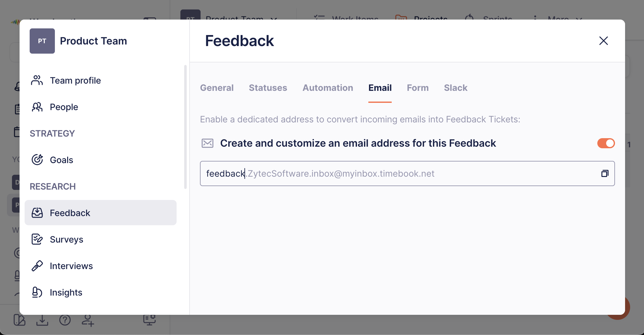644x335 pixels.
Task: Select the Goals target icon
Action: (x=37, y=160)
